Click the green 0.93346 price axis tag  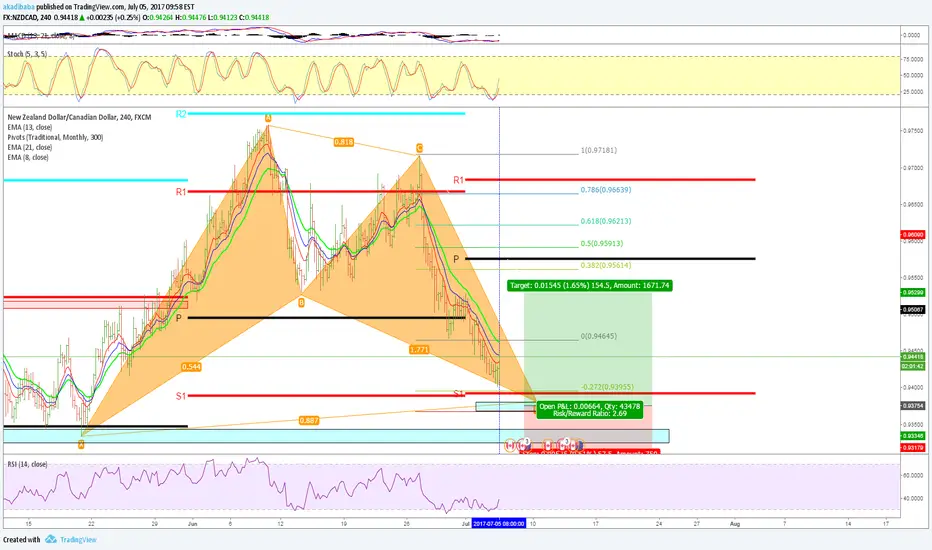(x=913, y=436)
